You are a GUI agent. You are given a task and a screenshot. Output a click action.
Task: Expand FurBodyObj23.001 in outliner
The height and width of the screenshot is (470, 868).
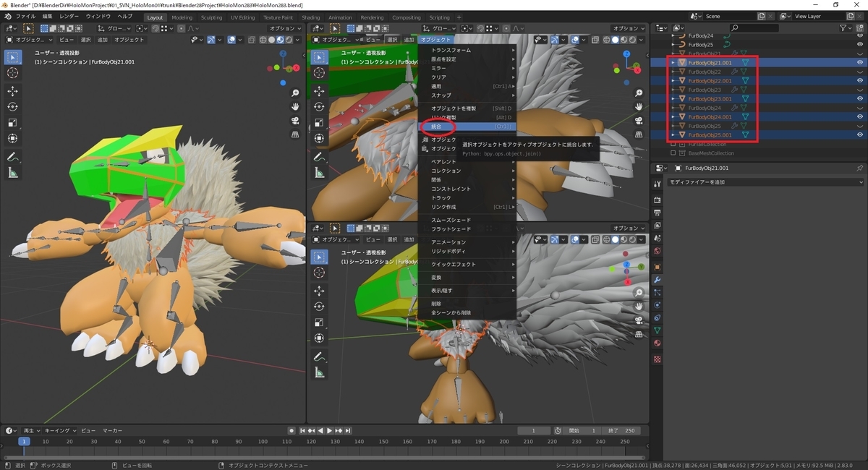673,99
